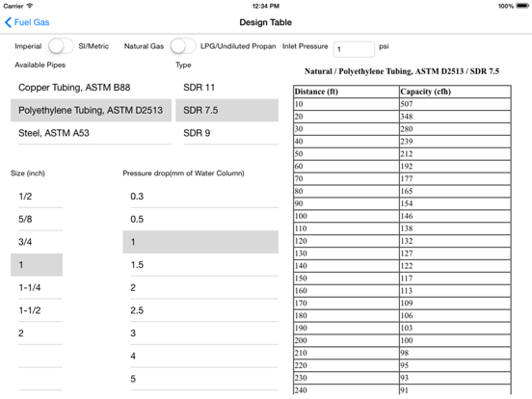Image resolution: width=532 pixels, height=399 pixels.
Task: Pick pressure drop 5
Action: [x=200, y=379]
